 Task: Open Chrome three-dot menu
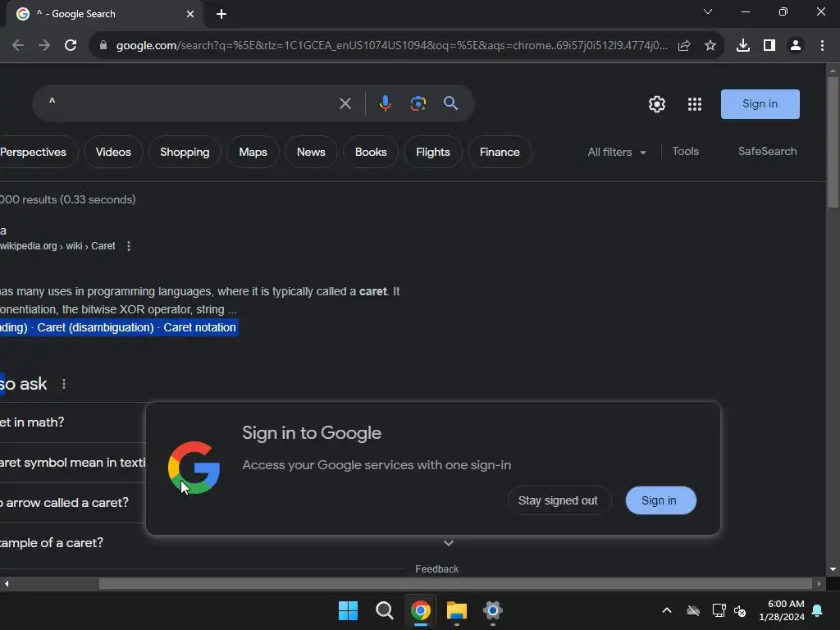click(822, 46)
